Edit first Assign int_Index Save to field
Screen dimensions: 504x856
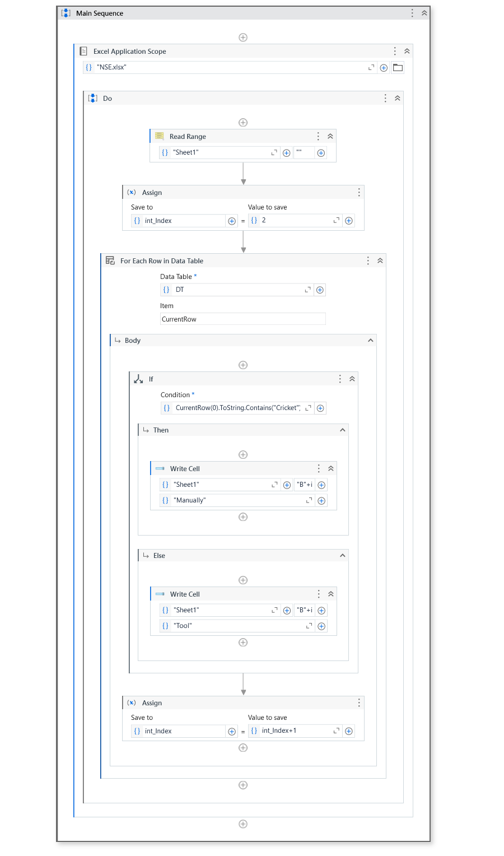178,221
